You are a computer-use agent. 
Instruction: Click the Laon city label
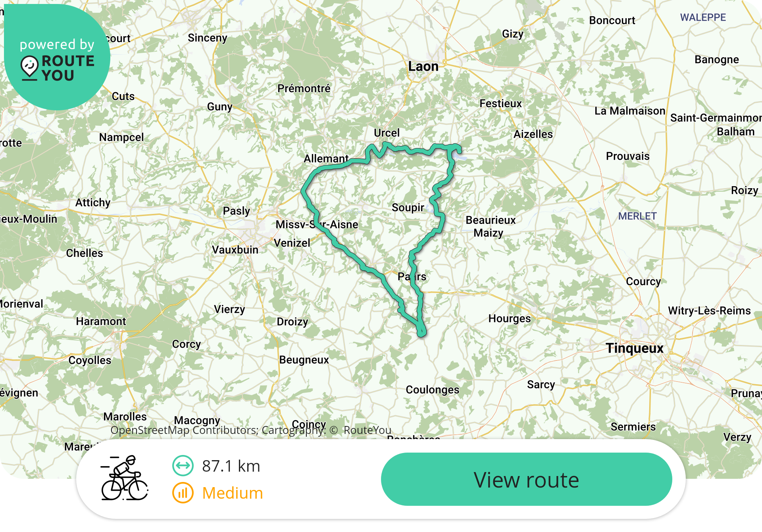coord(423,66)
